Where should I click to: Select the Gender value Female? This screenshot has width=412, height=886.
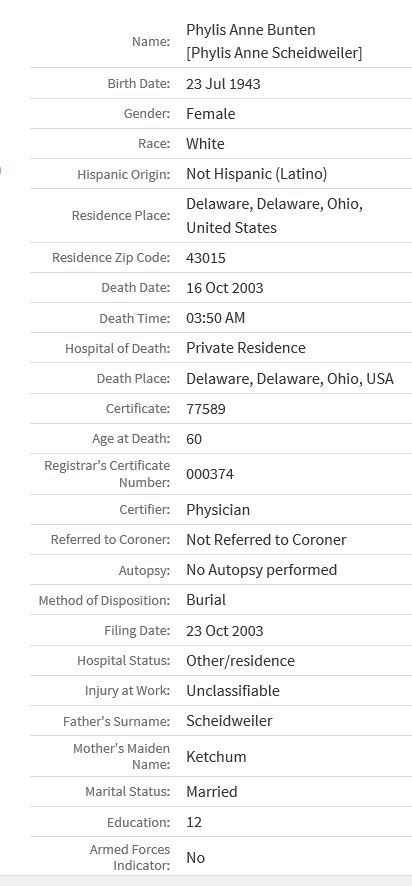coord(211,114)
